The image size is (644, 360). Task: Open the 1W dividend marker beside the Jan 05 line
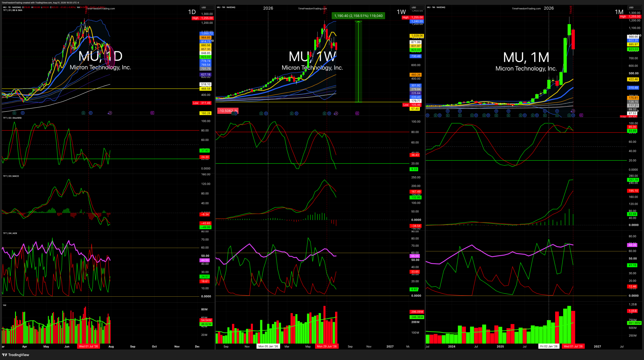coord(266,114)
